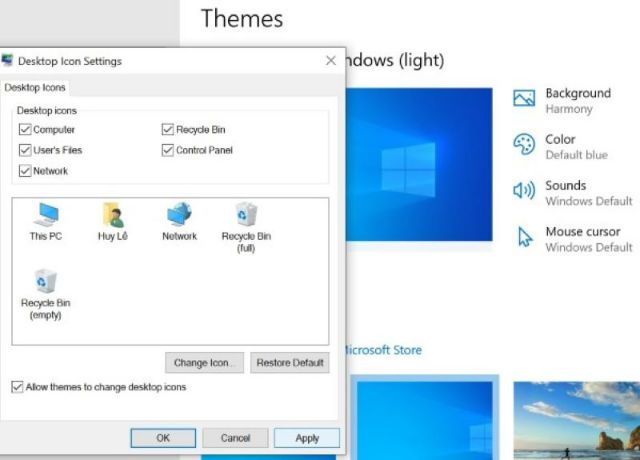Select the Huy Lê user folder icon

113,221
